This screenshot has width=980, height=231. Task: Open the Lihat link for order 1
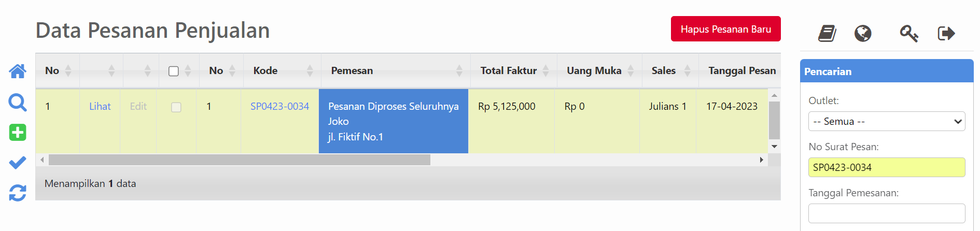tap(100, 106)
